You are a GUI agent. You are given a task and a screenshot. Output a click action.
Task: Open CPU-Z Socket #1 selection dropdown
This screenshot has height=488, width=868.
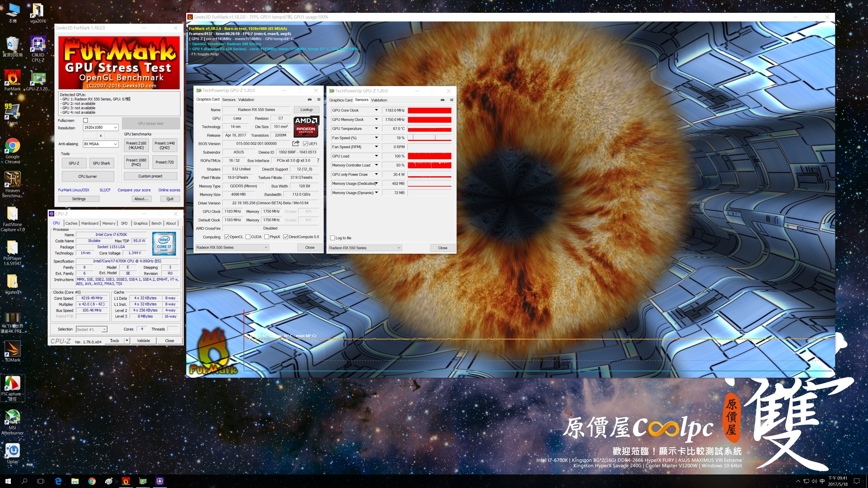[91, 329]
